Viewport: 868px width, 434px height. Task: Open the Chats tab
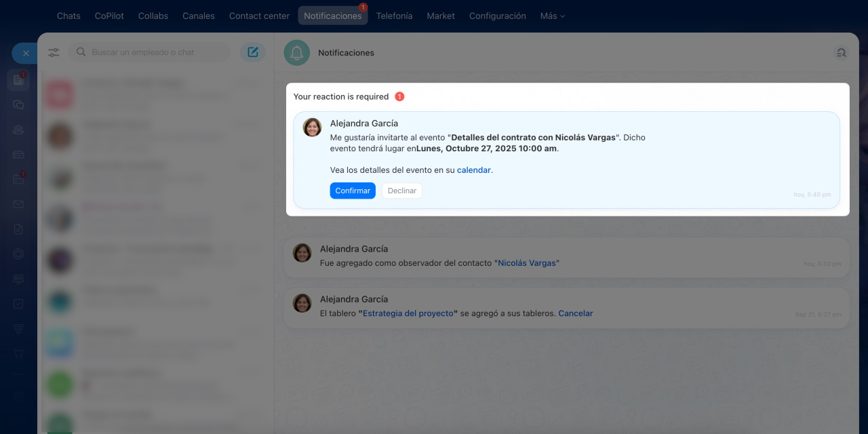point(68,16)
